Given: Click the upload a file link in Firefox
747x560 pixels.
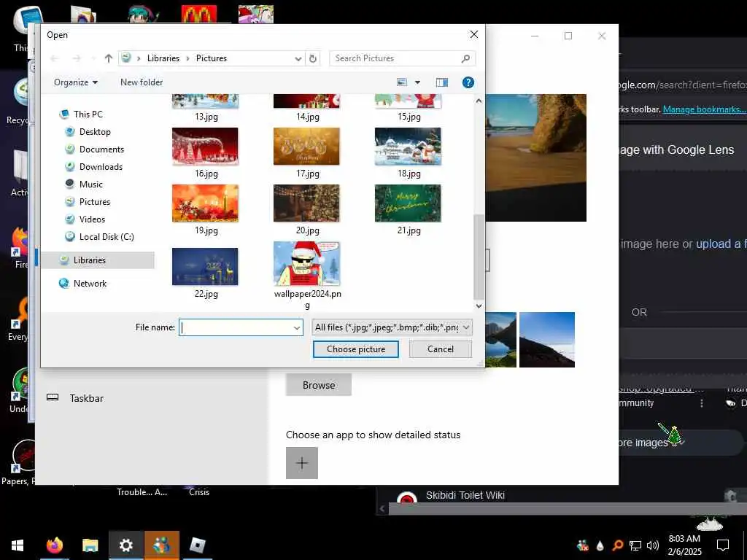Looking at the screenshot, I should (x=721, y=244).
